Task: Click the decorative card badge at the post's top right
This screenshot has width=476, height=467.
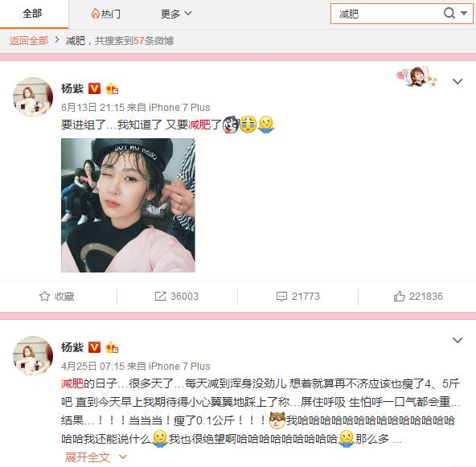Action: pos(417,76)
